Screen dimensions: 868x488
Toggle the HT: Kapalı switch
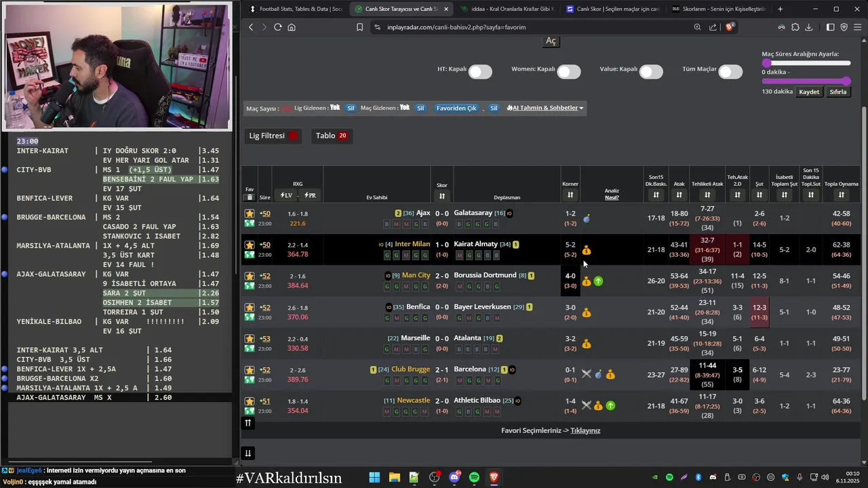[x=480, y=72]
